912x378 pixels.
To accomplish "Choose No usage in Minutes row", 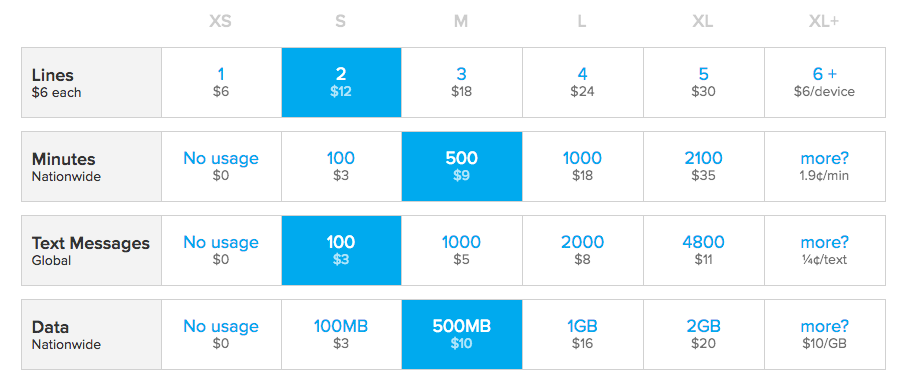I will (222, 166).
